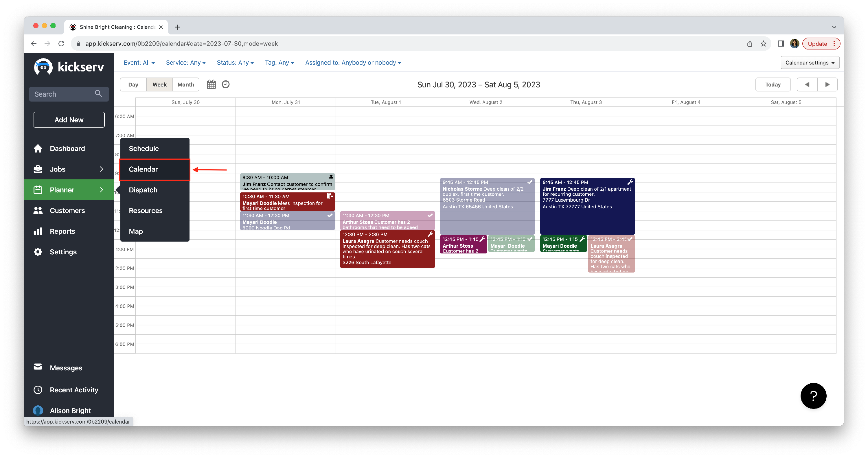Select Dispatch from Planner submenu
This screenshot has height=458, width=868.
143,190
